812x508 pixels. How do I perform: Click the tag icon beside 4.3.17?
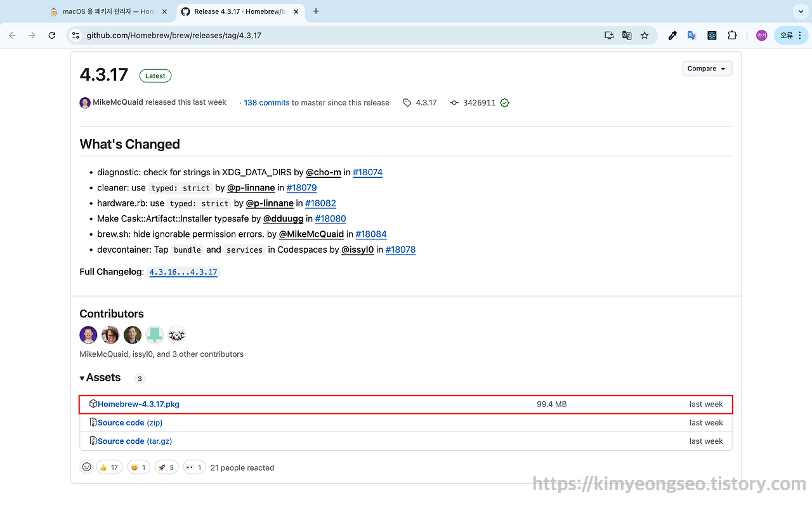pyautogui.click(x=407, y=103)
